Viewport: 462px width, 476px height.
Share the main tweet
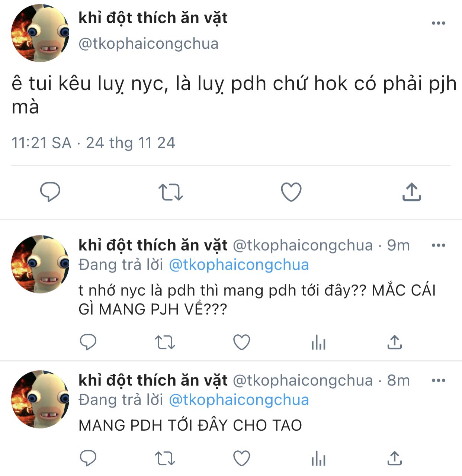[x=411, y=192]
